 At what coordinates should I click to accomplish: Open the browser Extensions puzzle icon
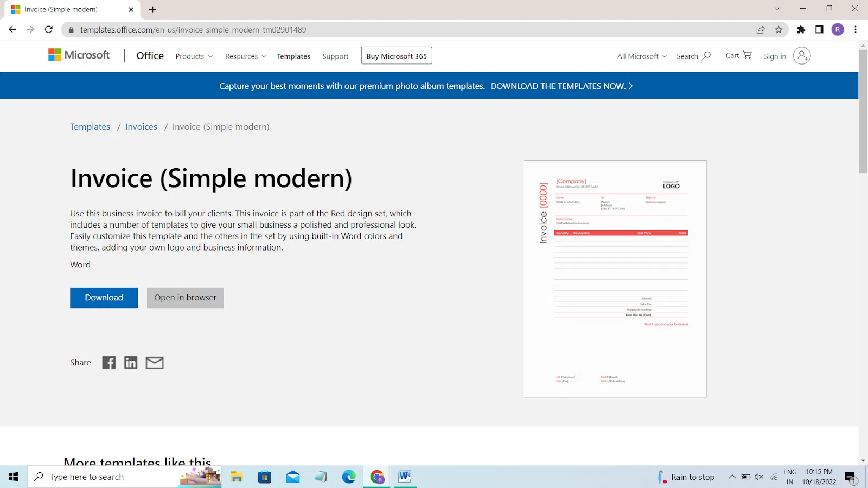(x=801, y=30)
